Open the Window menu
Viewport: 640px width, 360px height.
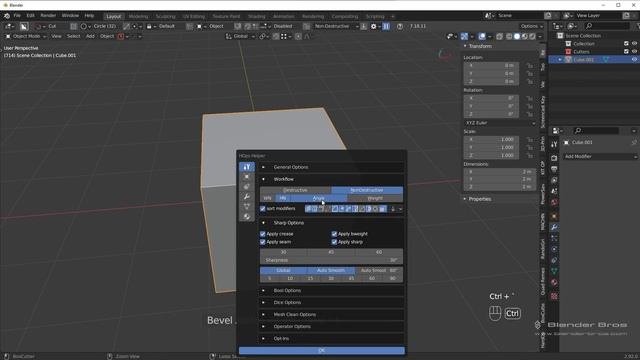70,16
